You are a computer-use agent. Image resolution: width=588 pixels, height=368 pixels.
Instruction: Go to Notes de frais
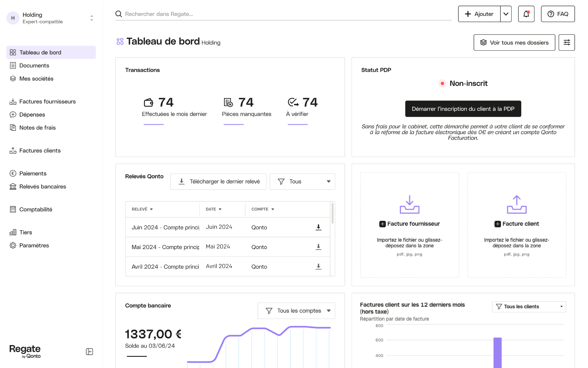point(51,127)
